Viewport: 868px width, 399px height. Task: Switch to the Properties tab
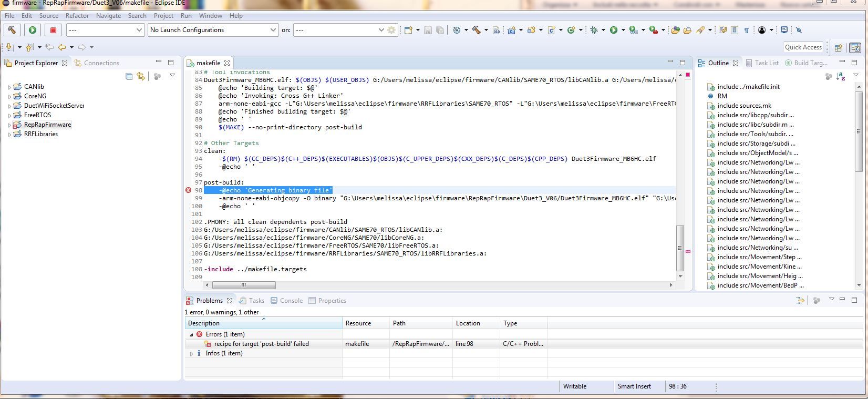(327, 301)
